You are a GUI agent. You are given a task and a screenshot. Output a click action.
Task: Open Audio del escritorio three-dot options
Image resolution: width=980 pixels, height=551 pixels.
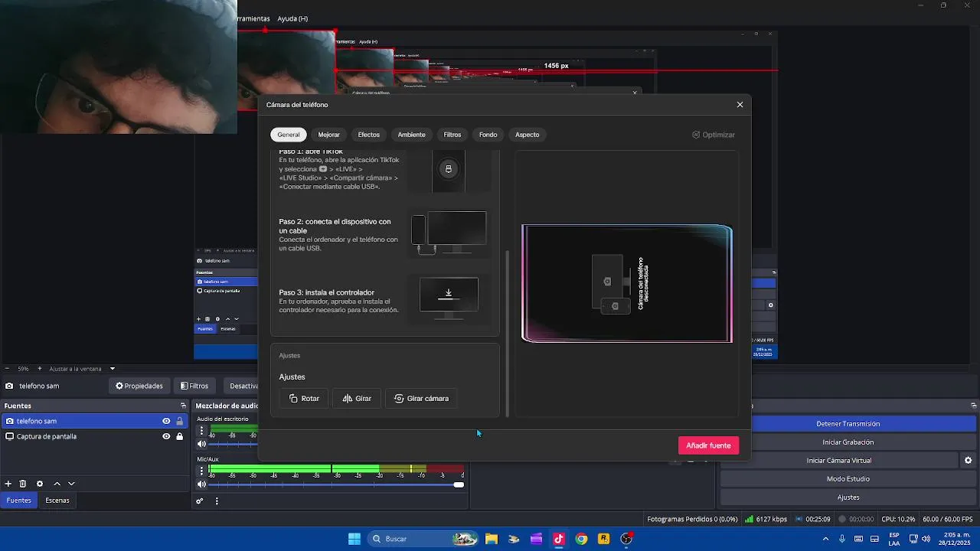click(202, 431)
